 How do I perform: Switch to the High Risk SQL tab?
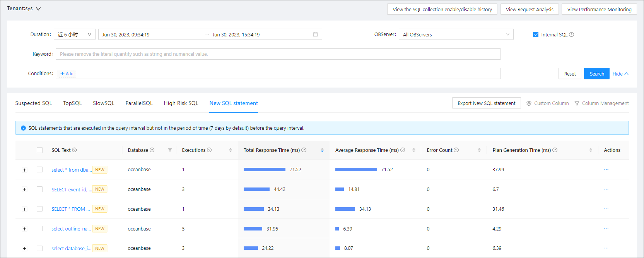click(181, 103)
